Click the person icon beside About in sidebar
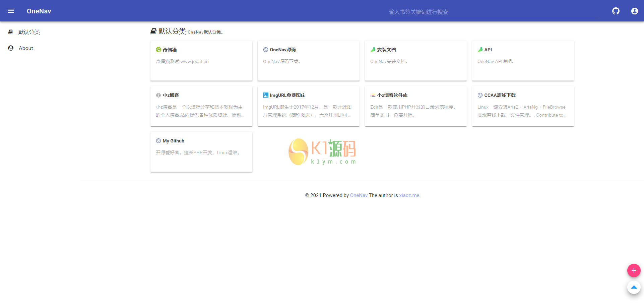Image resolution: width=644 pixels, height=304 pixels. click(x=11, y=48)
